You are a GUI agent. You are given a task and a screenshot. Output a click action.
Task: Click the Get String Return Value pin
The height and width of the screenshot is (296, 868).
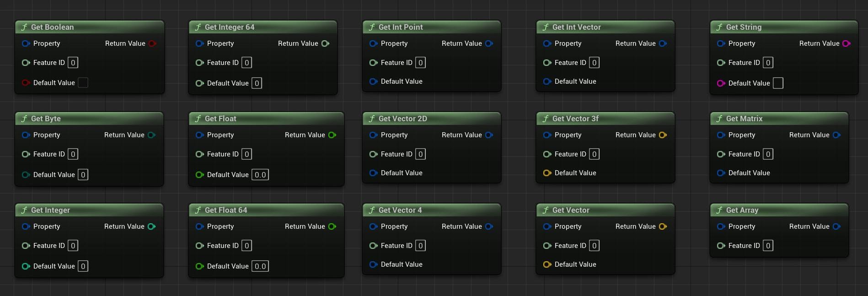click(846, 43)
